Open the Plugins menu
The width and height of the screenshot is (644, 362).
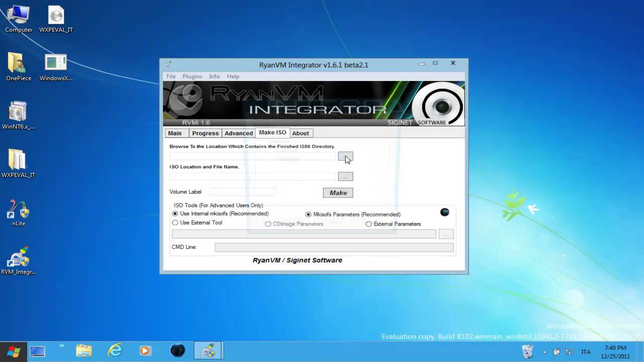[192, 76]
